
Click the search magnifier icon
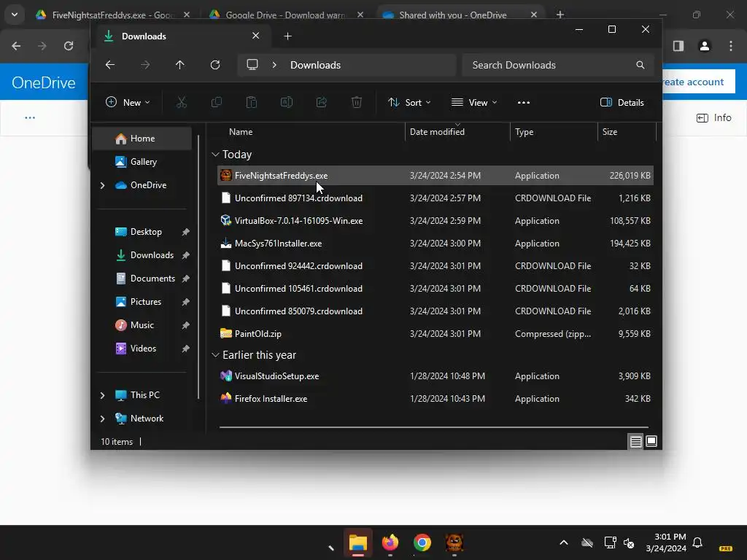640,65
